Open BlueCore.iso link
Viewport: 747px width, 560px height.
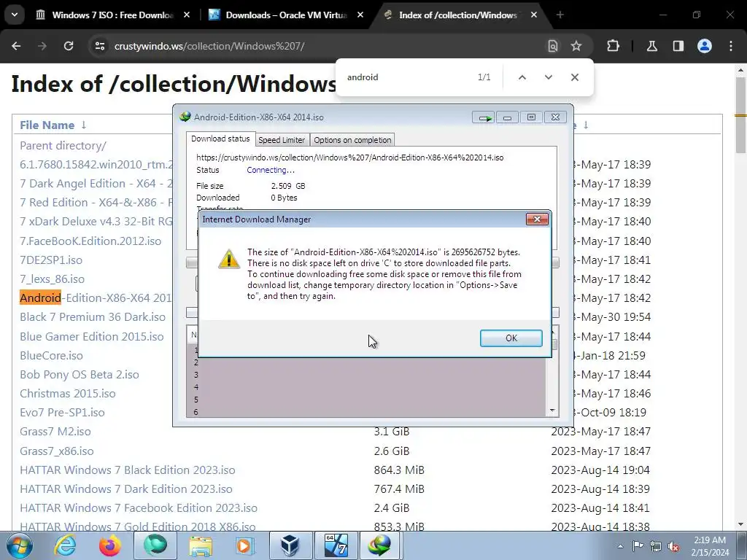51,356
